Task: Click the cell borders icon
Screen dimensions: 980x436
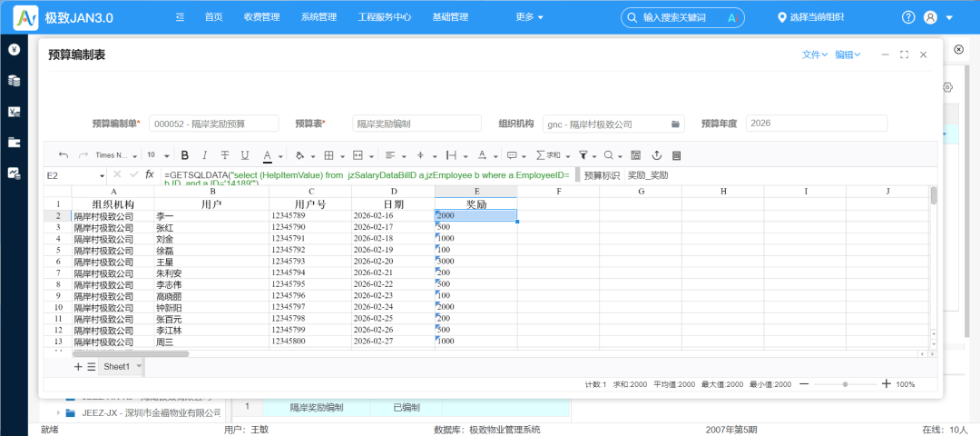Action: [x=328, y=155]
